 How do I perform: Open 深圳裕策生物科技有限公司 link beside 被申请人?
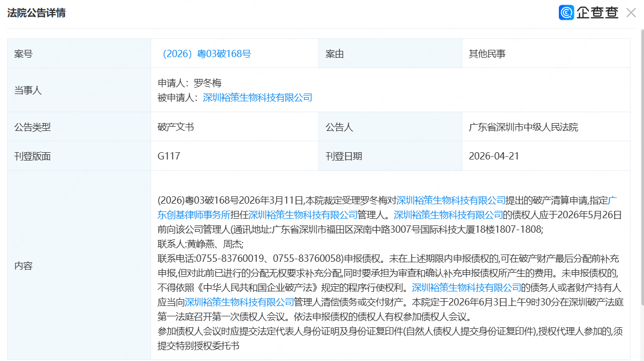click(258, 97)
